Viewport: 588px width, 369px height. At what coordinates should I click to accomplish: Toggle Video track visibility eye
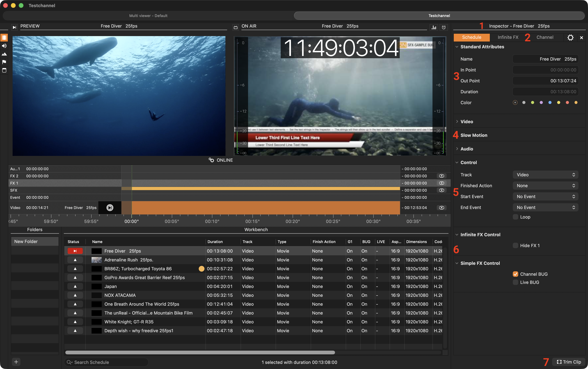[x=442, y=208]
